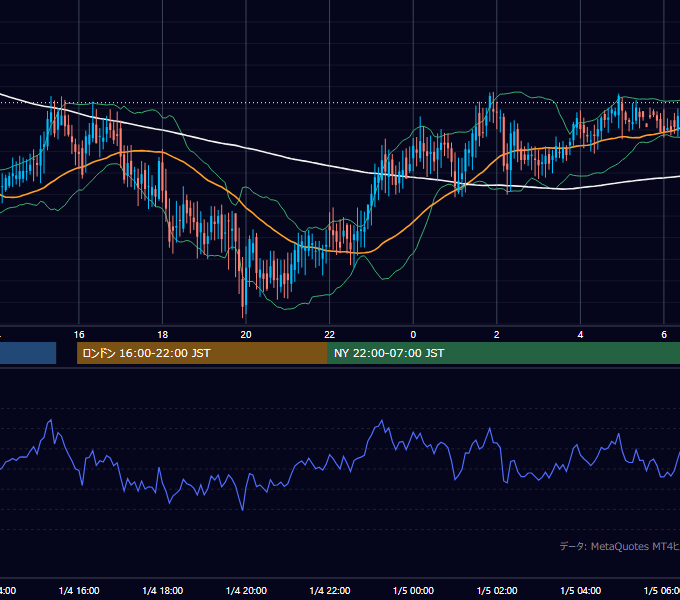Click the '1/4 18:00' date label
680x600 pixels.
pos(163,590)
